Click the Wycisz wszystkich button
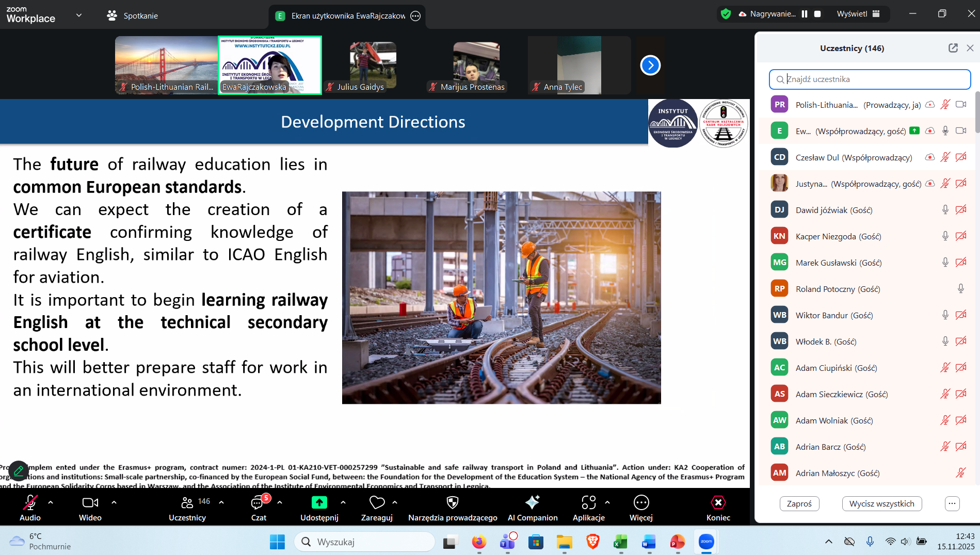Image resolution: width=980 pixels, height=555 pixels. [881, 503]
